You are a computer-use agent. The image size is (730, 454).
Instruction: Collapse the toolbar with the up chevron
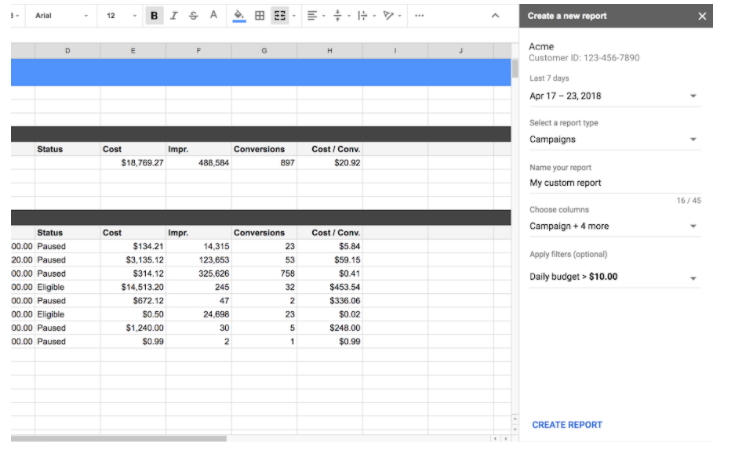tap(496, 16)
